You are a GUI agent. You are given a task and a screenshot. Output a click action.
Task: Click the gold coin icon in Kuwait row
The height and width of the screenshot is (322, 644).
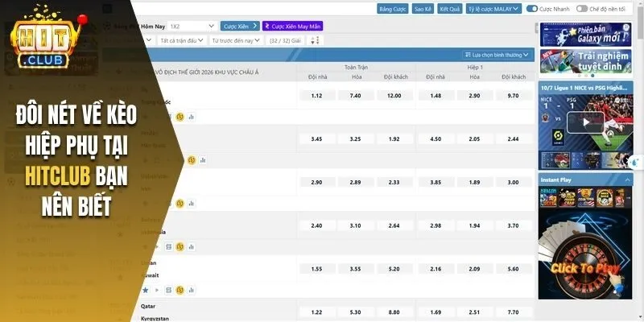pyautogui.click(x=180, y=290)
